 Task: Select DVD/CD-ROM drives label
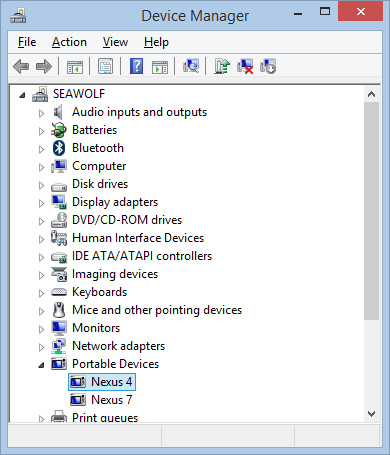pyautogui.click(x=127, y=220)
